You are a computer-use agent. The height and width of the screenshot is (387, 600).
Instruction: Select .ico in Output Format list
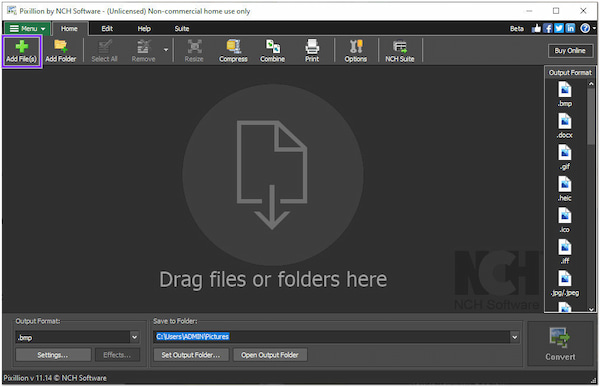[564, 220]
